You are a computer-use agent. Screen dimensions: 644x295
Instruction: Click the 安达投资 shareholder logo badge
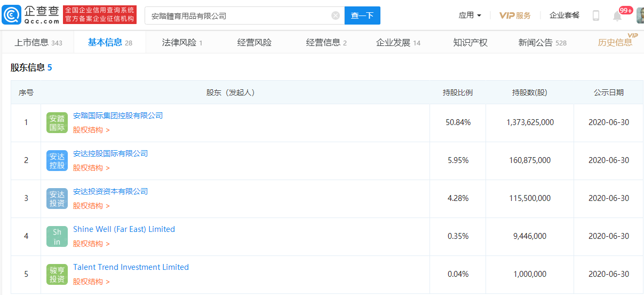[x=57, y=199]
